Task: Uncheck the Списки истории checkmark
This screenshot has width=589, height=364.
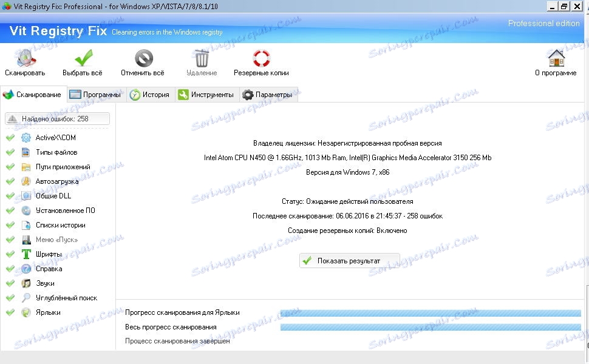Action: [x=10, y=225]
